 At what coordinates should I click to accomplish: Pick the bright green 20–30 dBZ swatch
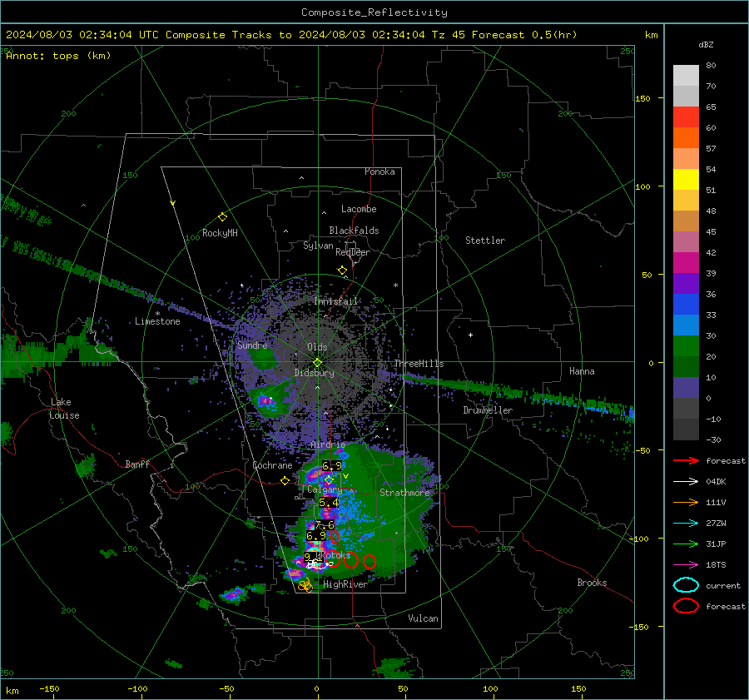(x=686, y=345)
